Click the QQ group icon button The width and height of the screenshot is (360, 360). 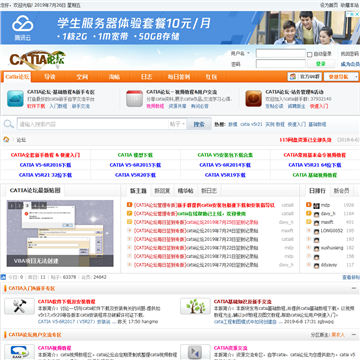pyautogui.click(x=305, y=77)
